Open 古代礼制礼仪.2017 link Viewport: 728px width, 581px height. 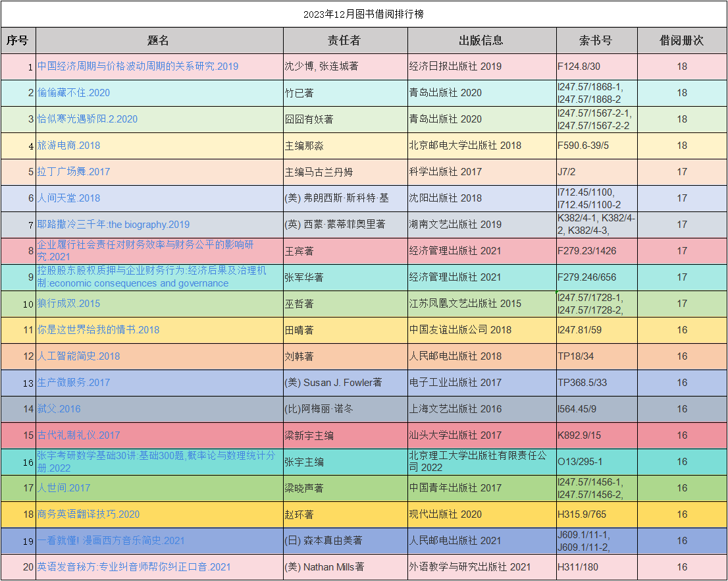(78, 435)
